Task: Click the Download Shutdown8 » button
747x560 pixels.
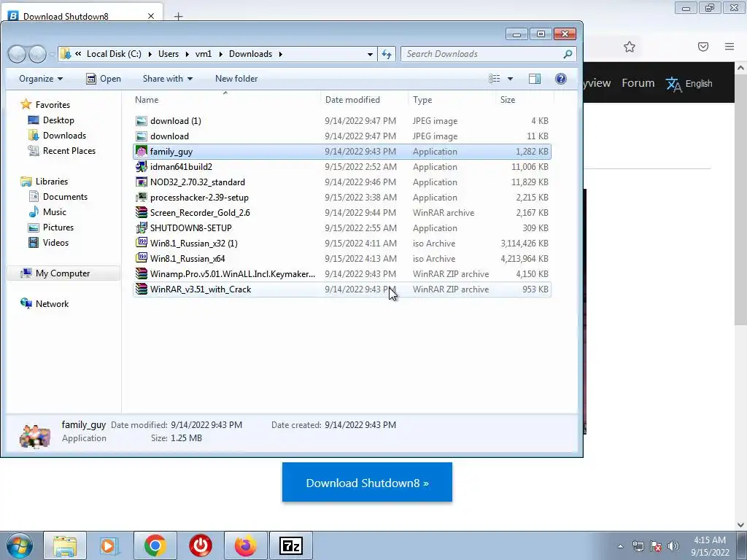Action: (367, 482)
